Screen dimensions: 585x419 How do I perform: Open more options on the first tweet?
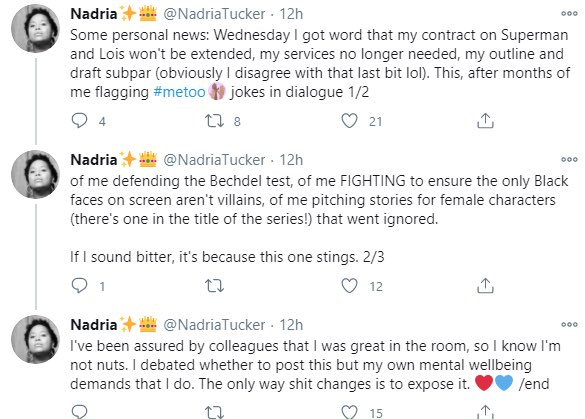pyautogui.click(x=569, y=14)
